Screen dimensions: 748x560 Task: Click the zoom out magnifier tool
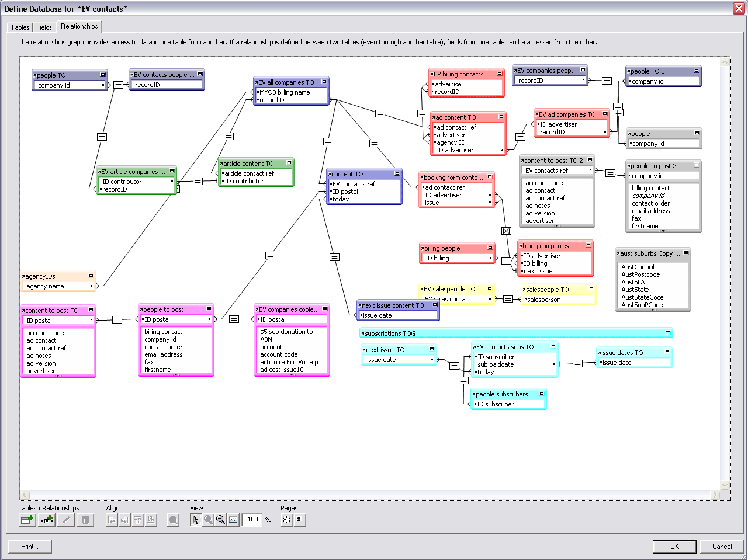(x=220, y=520)
